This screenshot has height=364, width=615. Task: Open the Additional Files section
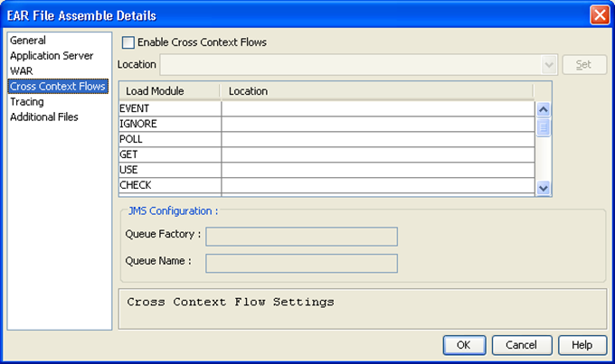point(44,117)
